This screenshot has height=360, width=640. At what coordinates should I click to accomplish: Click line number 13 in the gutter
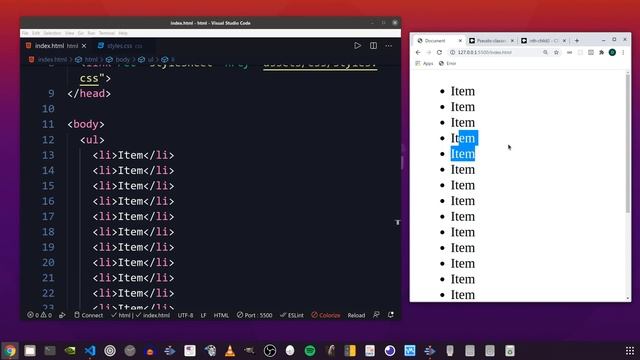point(48,155)
